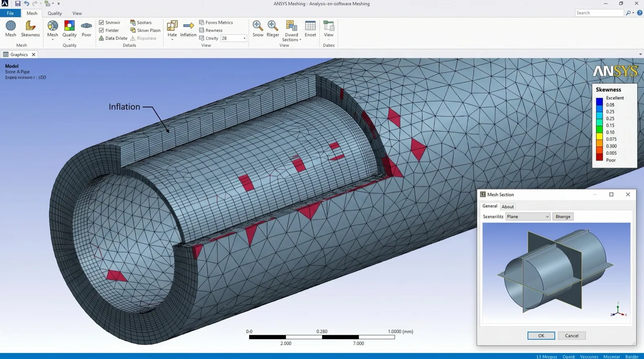
Task: Confirm Mesh Section with OK
Action: coord(541,336)
